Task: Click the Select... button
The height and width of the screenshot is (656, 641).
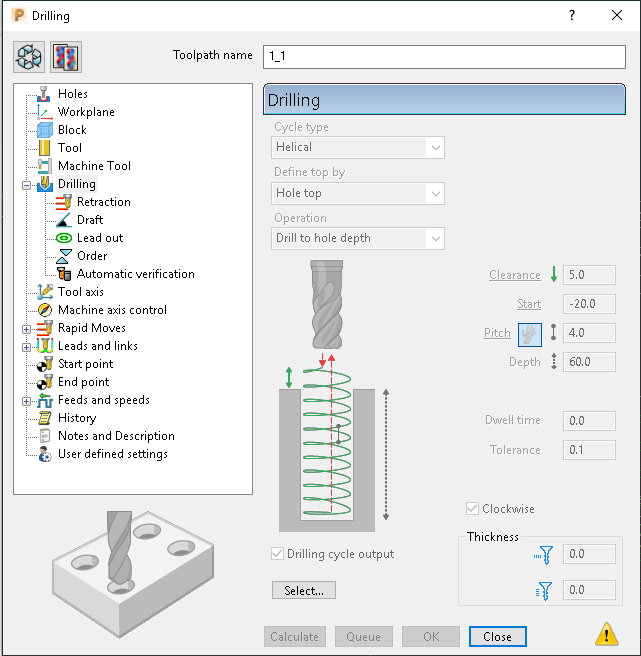Action: [304, 590]
